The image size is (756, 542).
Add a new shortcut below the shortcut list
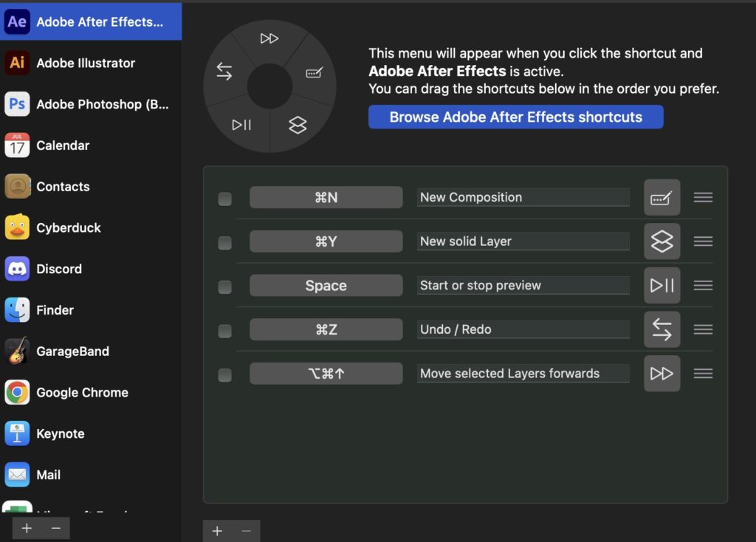[217, 531]
